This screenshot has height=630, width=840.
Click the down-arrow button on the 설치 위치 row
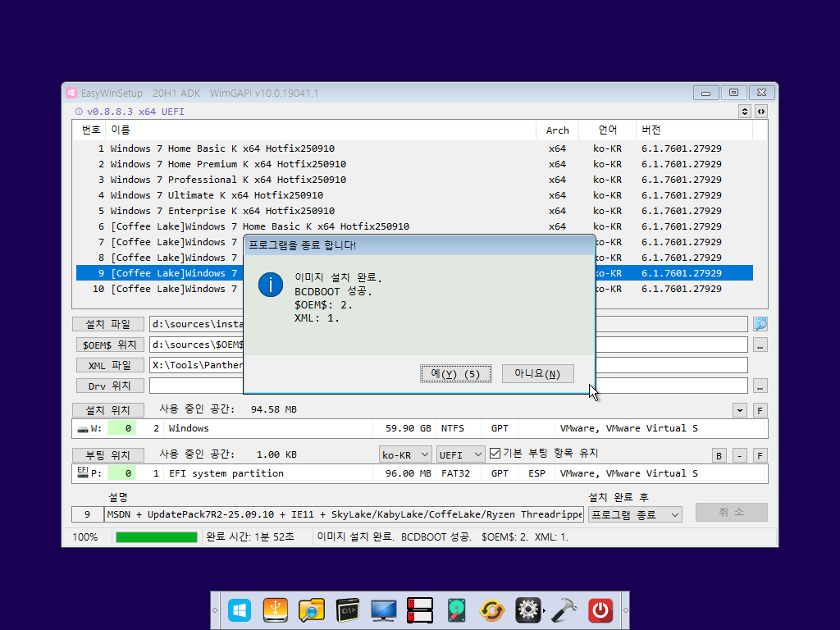tap(740, 411)
